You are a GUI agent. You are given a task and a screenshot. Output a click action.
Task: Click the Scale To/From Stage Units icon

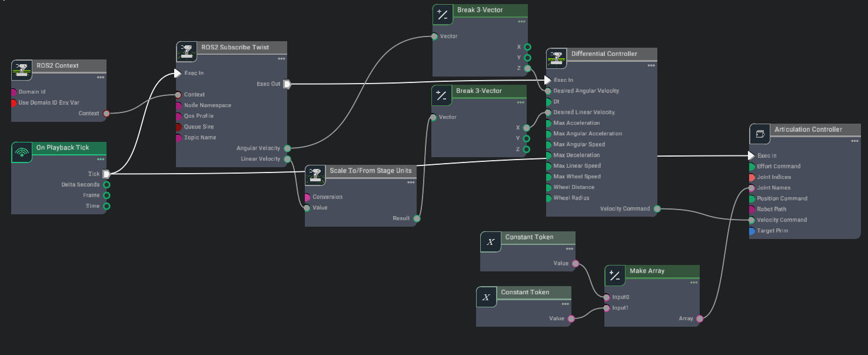click(x=315, y=175)
